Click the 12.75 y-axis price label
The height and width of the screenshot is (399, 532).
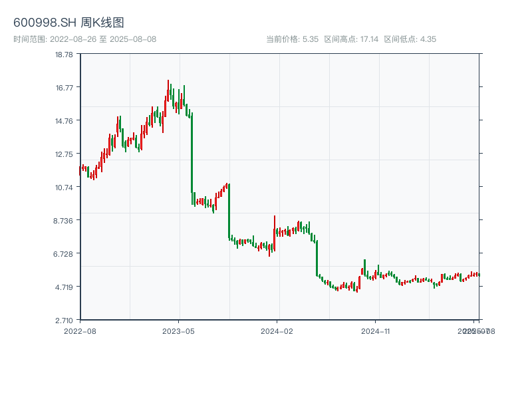65,154
